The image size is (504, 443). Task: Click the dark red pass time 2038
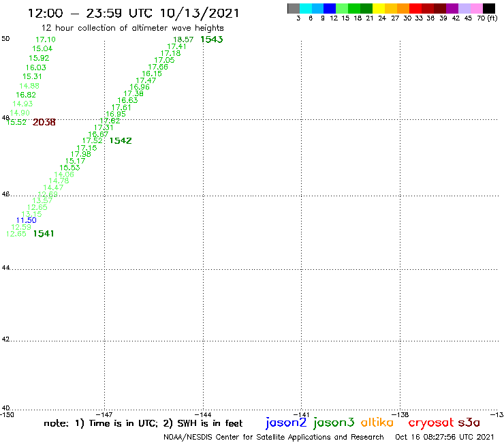(x=44, y=122)
